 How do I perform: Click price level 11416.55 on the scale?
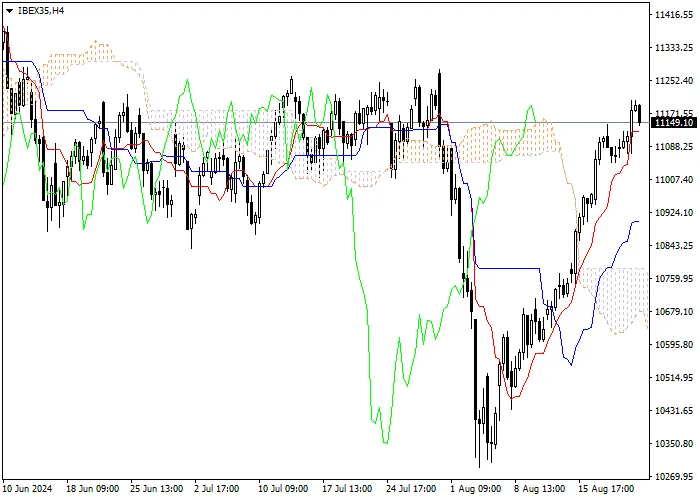(674, 15)
